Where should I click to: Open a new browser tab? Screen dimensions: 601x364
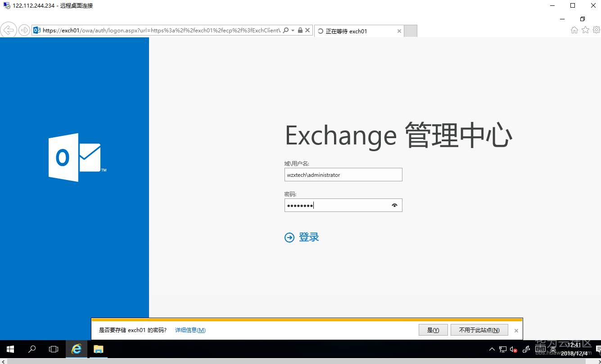pyautogui.click(x=410, y=31)
